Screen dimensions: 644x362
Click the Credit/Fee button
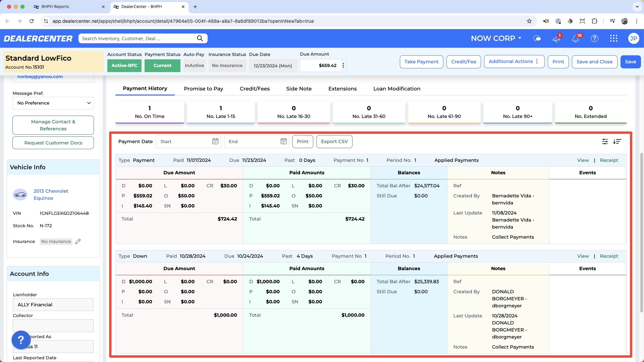tap(464, 62)
